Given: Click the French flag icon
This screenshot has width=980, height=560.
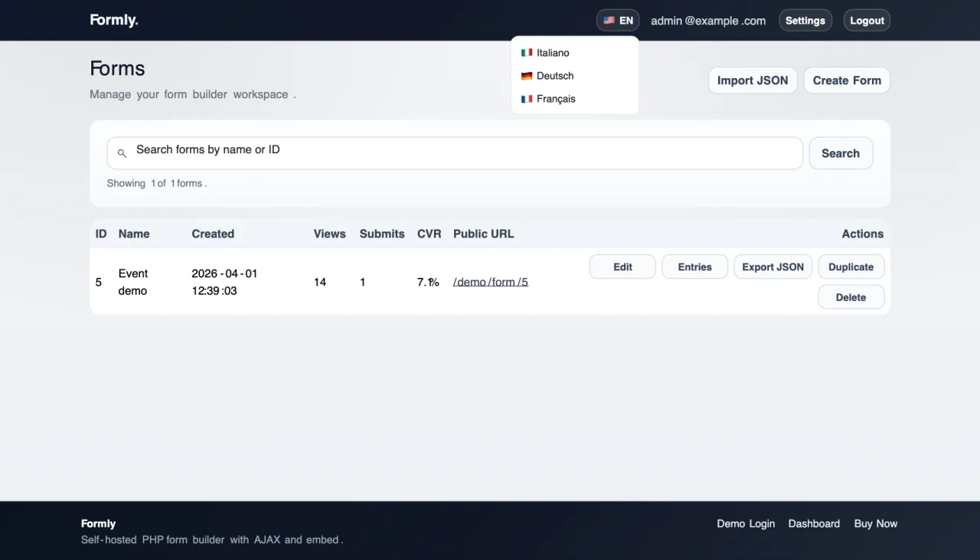Looking at the screenshot, I should [x=527, y=99].
